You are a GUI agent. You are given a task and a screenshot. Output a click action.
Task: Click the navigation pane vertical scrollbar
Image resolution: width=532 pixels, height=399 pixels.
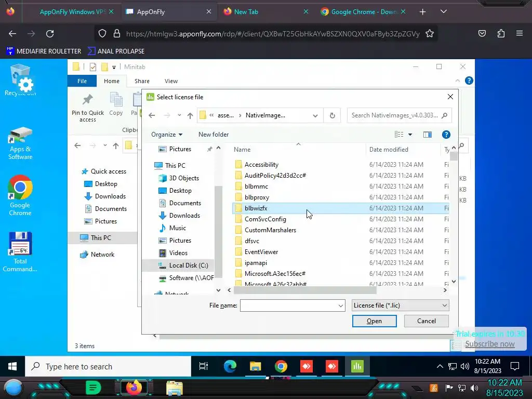point(219,232)
